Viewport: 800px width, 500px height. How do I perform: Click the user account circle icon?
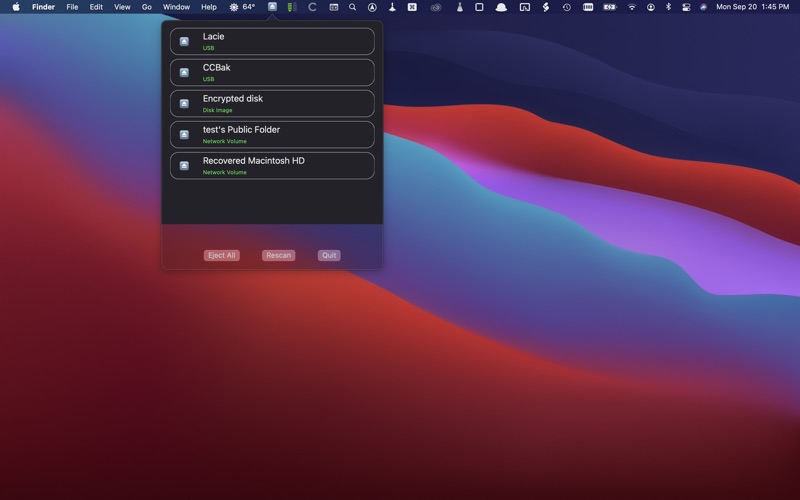click(651, 7)
